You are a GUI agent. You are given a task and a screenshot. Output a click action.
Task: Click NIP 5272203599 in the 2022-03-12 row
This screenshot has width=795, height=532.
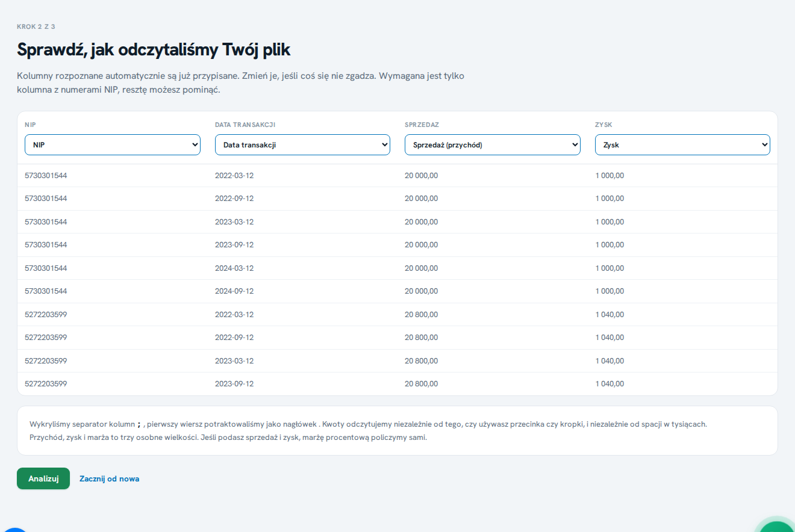tap(46, 315)
